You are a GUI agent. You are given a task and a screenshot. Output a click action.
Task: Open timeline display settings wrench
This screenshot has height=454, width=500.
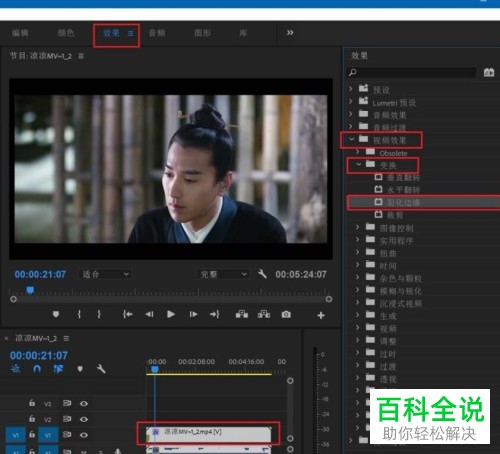pyautogui.click(x=101, y=369)
